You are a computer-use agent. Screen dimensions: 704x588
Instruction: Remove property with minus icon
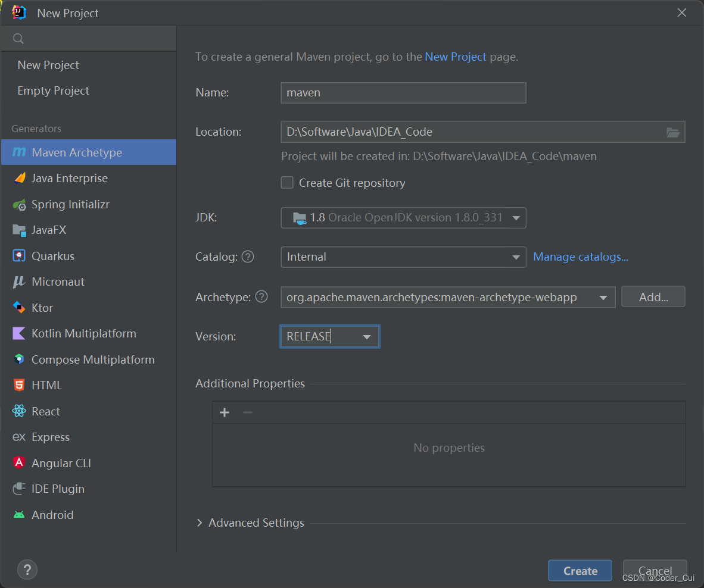click(x=247, y=412)
